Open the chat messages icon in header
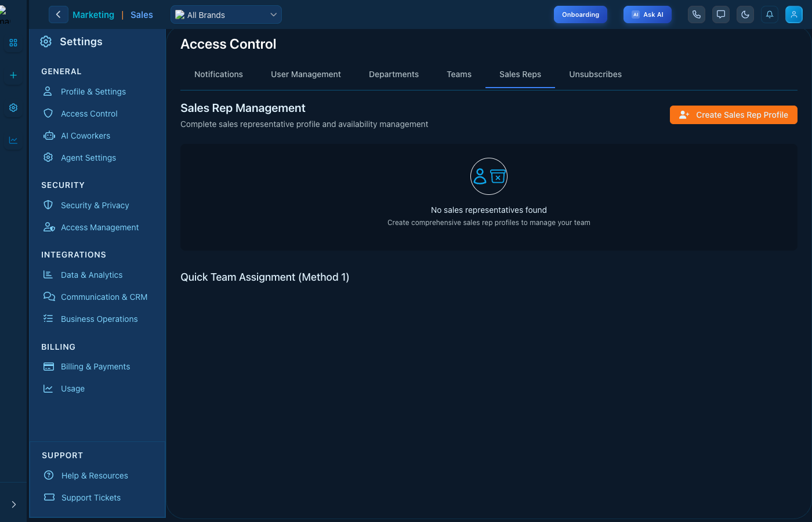 [x=721, y=14]
